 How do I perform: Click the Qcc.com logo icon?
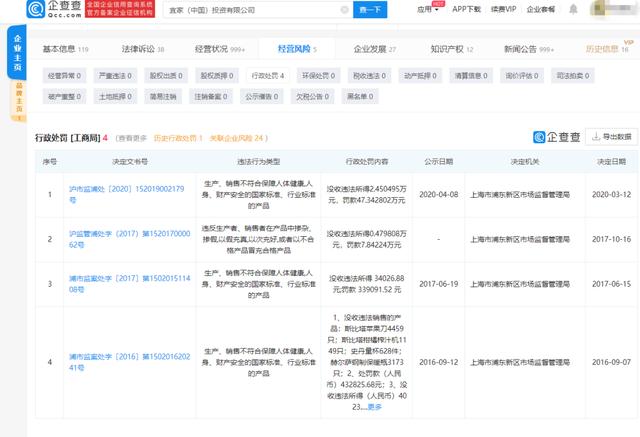(36, 9)
